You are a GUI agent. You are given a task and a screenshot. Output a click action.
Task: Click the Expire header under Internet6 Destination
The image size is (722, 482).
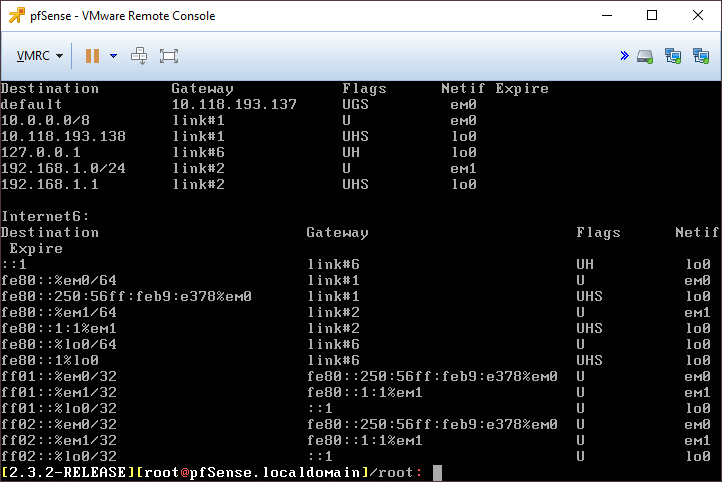point(36,249)
